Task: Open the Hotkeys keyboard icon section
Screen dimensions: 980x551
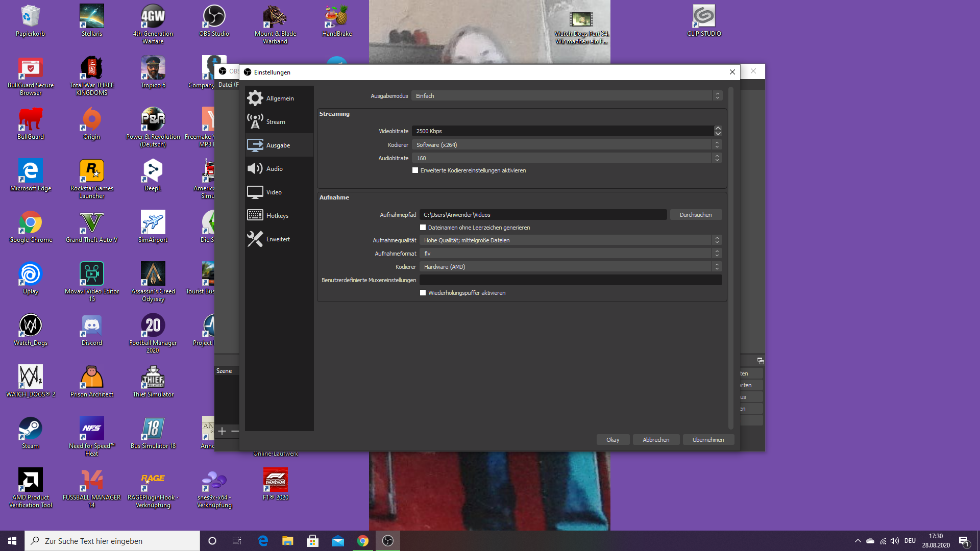Action: [x=255, y=215]
